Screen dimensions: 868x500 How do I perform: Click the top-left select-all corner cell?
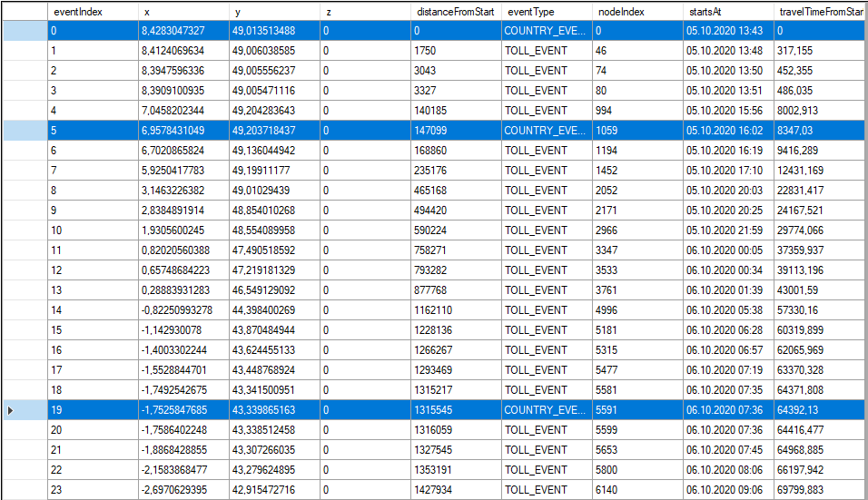[24, 11]
